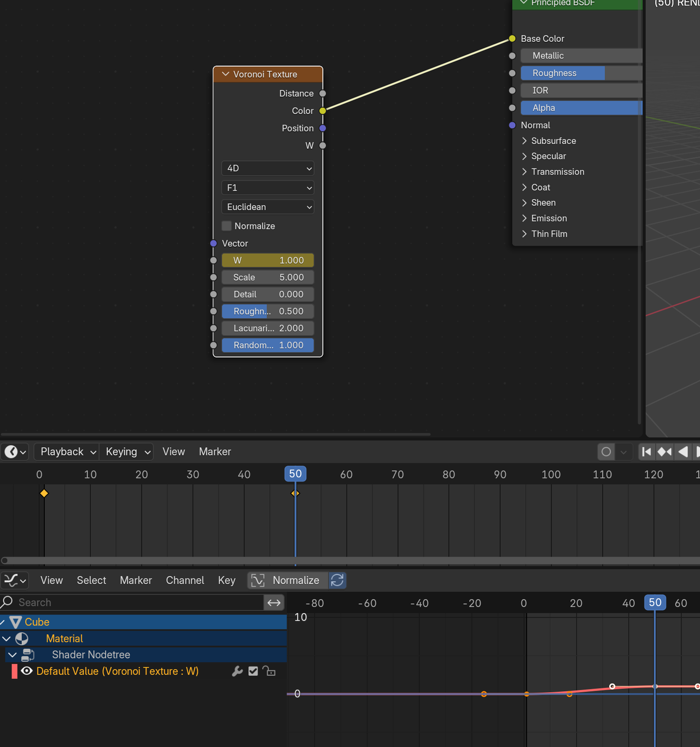The image size is (700, 747).
Task: Jump to the first frame of the timeline
Action: [646, 452]
